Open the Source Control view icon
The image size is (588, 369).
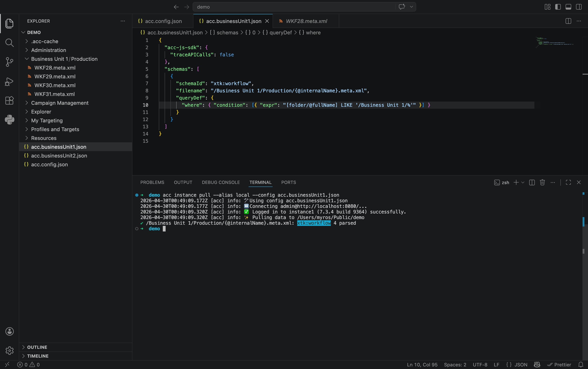tap(9, 62)
